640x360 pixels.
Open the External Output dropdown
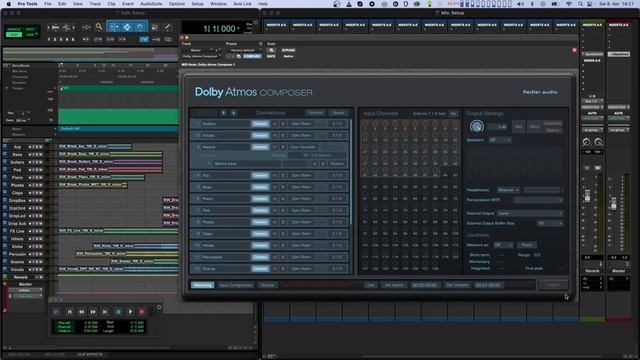[x=530, y=213]
